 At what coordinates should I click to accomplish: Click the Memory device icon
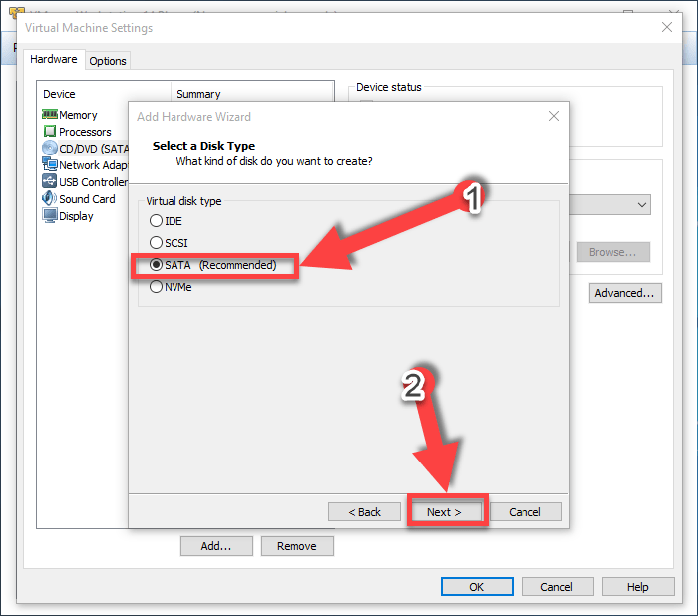50,115
